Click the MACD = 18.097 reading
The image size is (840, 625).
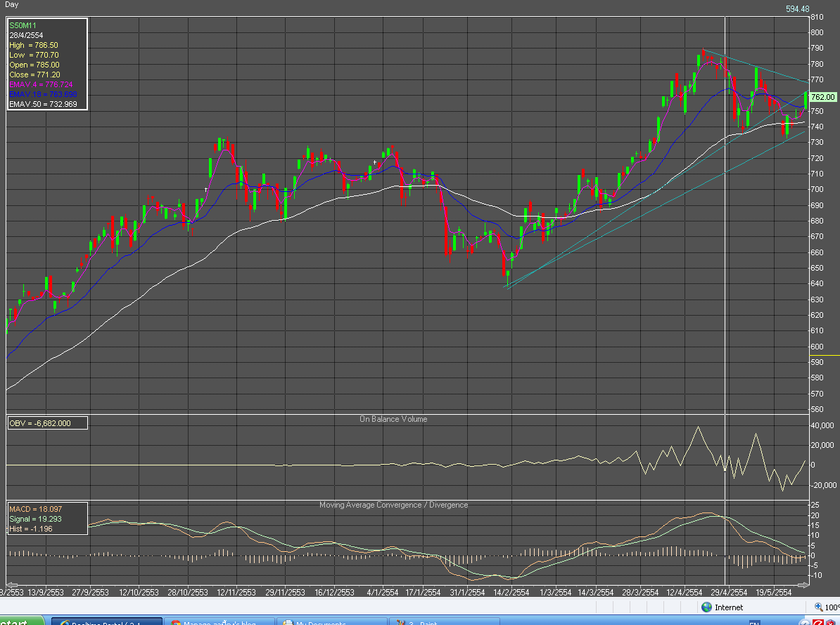click(x=35, y=509)
